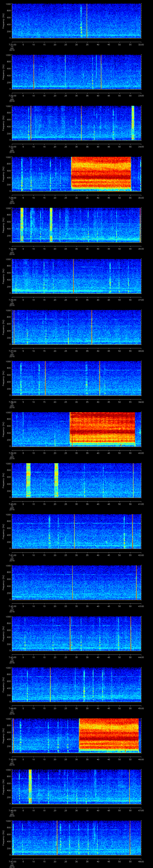
Task: Select the red line near 55 s in the 7:47:00 panel
Action: coord(130,838)
